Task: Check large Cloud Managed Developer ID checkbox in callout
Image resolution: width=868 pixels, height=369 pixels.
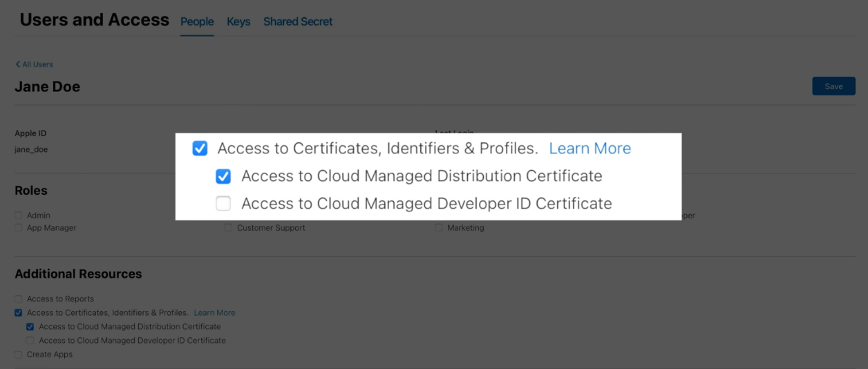Action: pos(223,204)
